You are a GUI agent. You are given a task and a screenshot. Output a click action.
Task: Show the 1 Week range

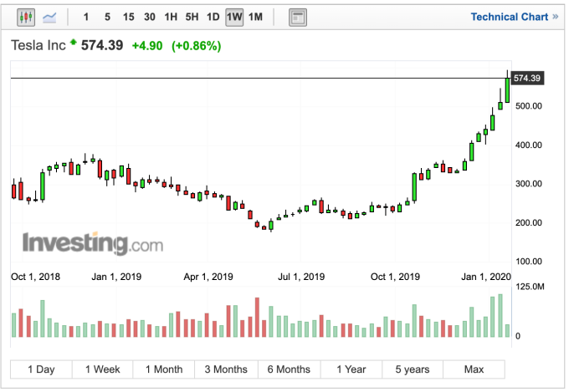point(103,369)
